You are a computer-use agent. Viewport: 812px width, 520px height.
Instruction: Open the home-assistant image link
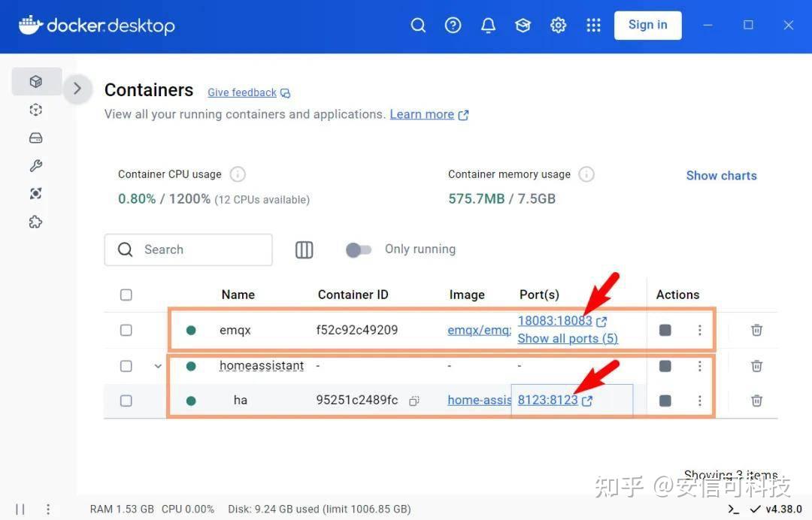(479, 400)
